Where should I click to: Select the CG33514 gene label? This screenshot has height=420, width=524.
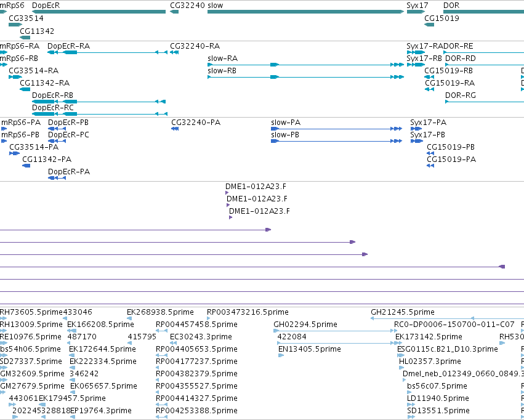(x=26, y=18)
